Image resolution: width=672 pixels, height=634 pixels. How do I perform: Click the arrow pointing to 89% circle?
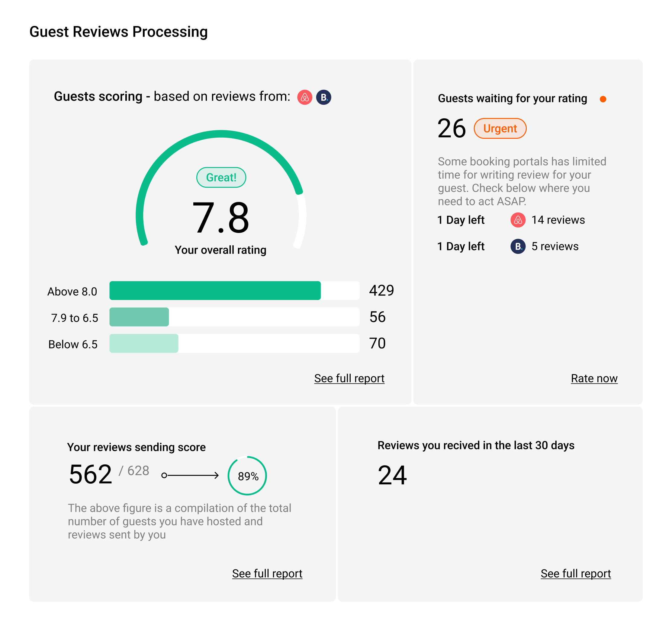[x=190, y=475]
